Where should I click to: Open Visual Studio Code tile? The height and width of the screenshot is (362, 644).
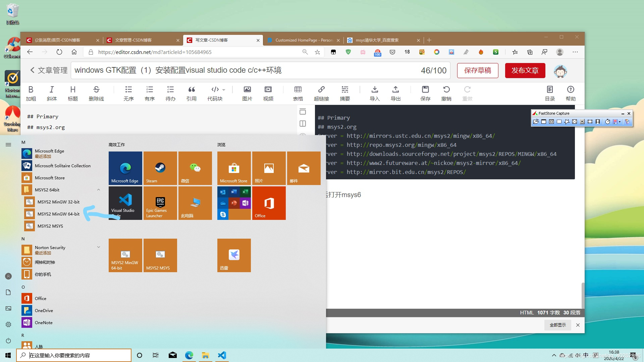point(125,203)
